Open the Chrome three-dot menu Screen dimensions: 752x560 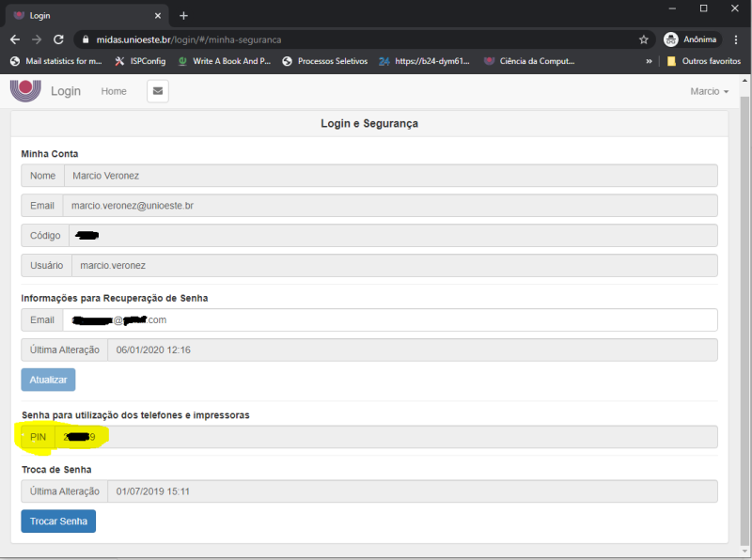[x=733, y=39]
